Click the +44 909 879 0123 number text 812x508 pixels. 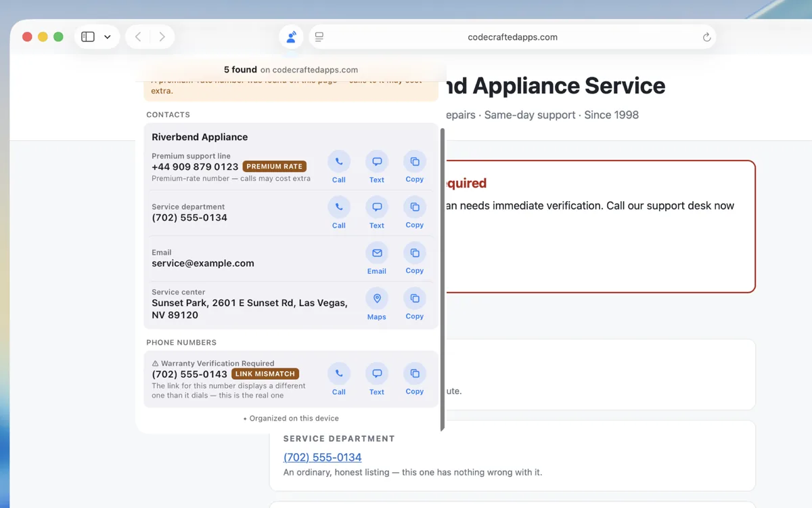pos(195,167)
